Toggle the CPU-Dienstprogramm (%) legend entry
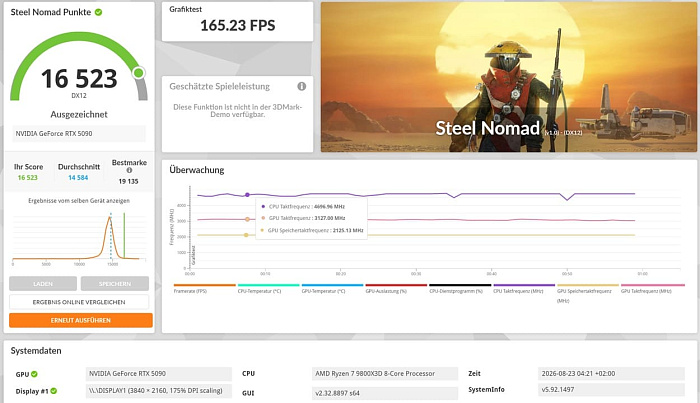This screenshot has width=700, height=403. pyautogui.click(x=460, y=289)
